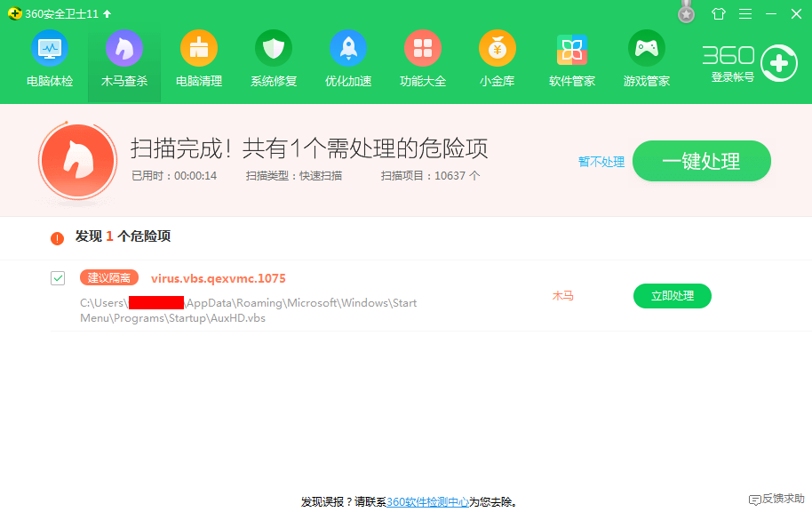Screen dimensions: 812x512
Task: Open the 360软件检测中心 link
Action: 427,501
